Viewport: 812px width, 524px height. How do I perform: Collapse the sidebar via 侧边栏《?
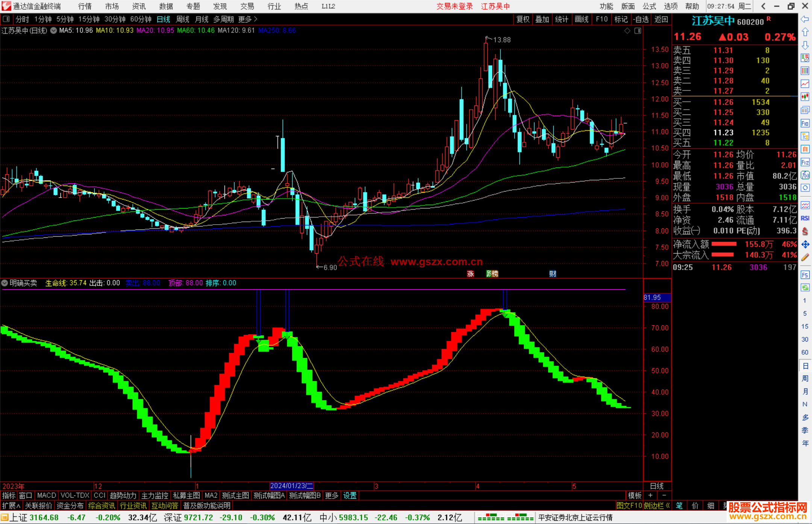pyautogui.click(x=657, y=506)
